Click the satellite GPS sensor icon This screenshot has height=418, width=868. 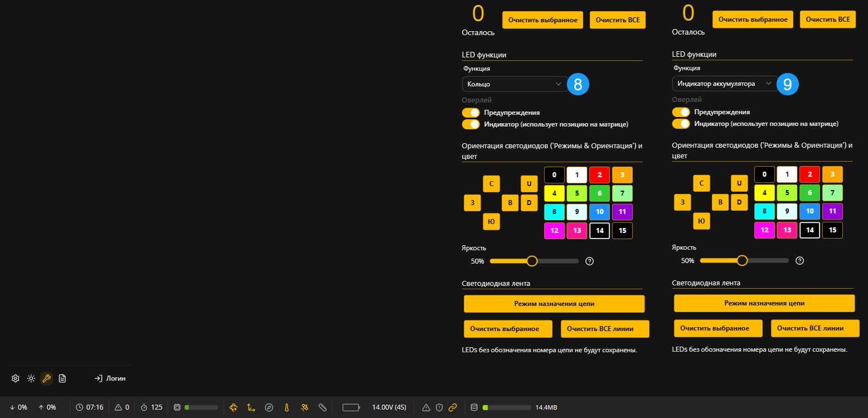(x=304, y=407)
